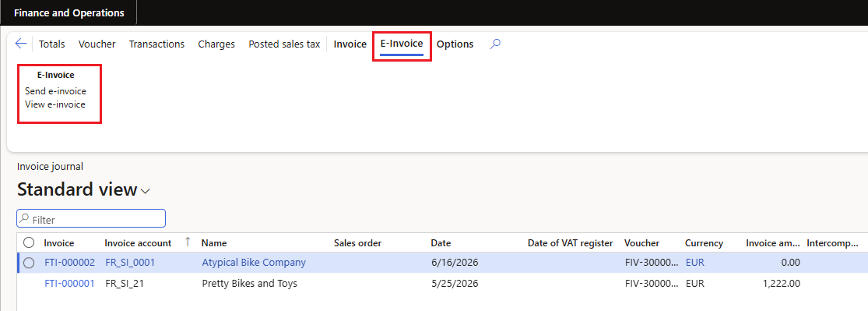
Task: Open the Totals tab
Action: click(51, 44)
